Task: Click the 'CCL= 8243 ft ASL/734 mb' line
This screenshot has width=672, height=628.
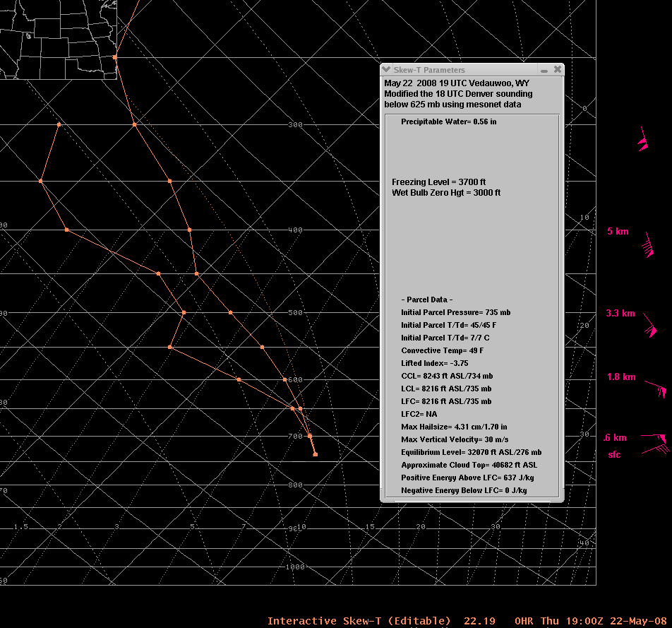Action: pyautogui.click(x=447, y=377)
